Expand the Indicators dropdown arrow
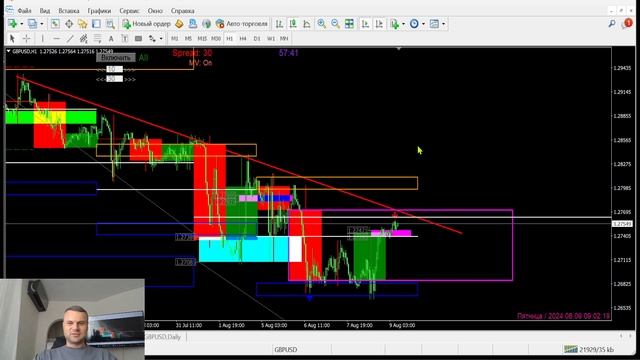The width and height of the screenshot is (640, 360). pyautogui.click(x=403, y=24)
